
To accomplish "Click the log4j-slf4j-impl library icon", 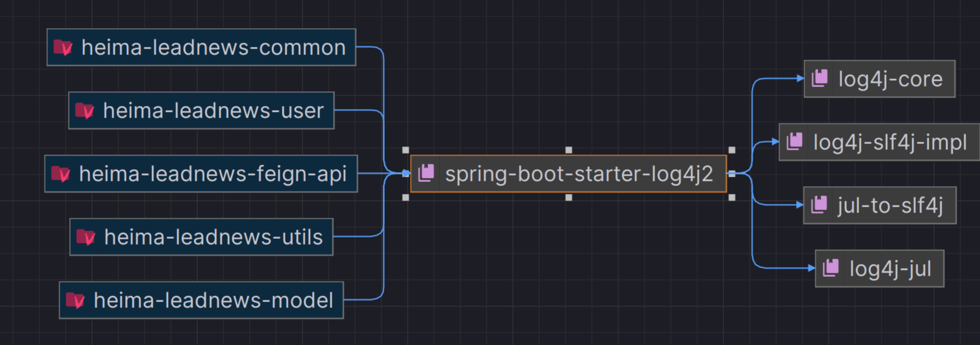I will pos(794,141).
